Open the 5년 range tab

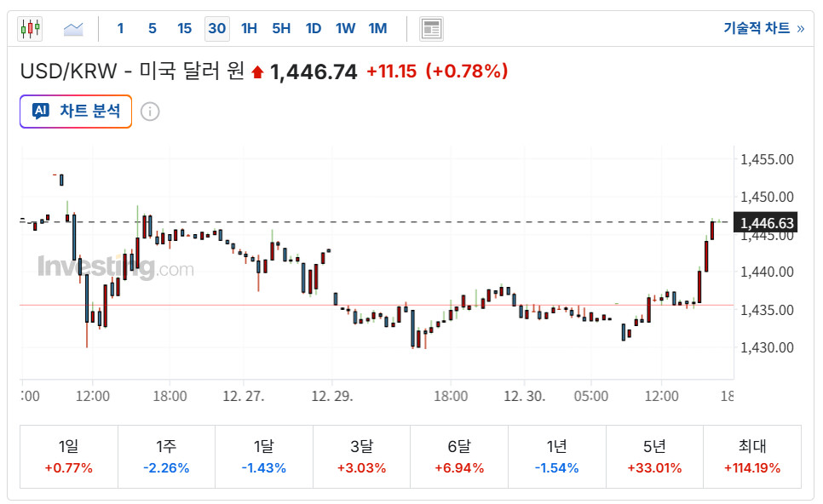click(x=654, y=456)
